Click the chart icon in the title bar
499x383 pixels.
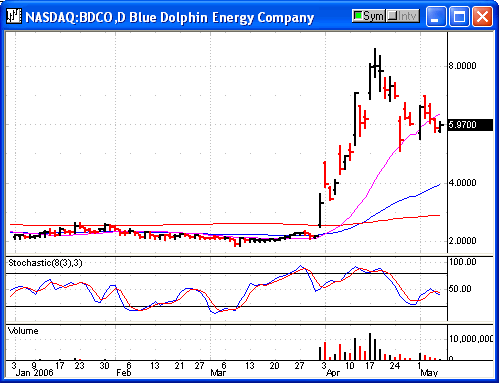(14, 16)
